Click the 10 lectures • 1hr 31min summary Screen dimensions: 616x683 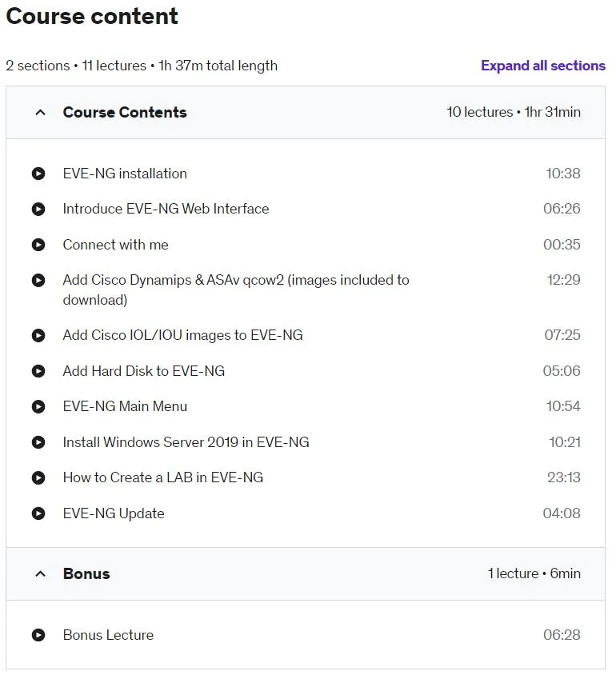coord(514,112)
